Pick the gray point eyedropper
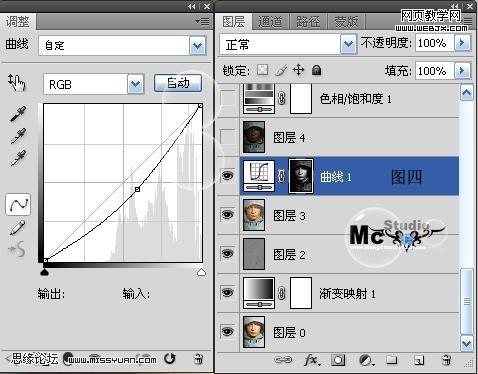Image resolution: width=478 pixels, height=374 pixels. pos(18,136)
